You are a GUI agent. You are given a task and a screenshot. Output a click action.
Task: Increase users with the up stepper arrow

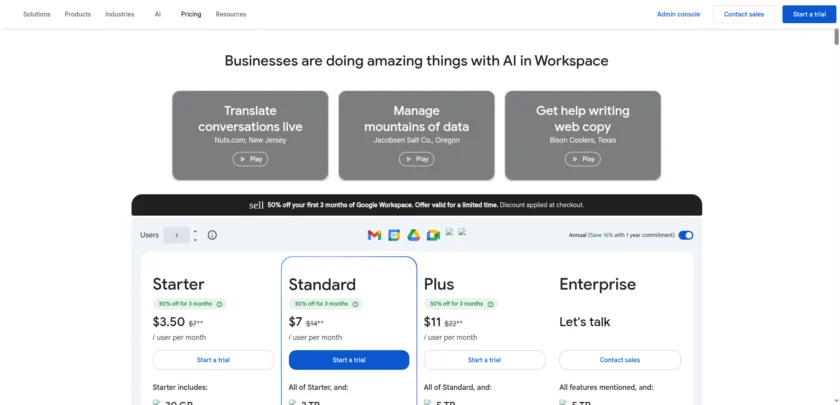tap(195, 231)
